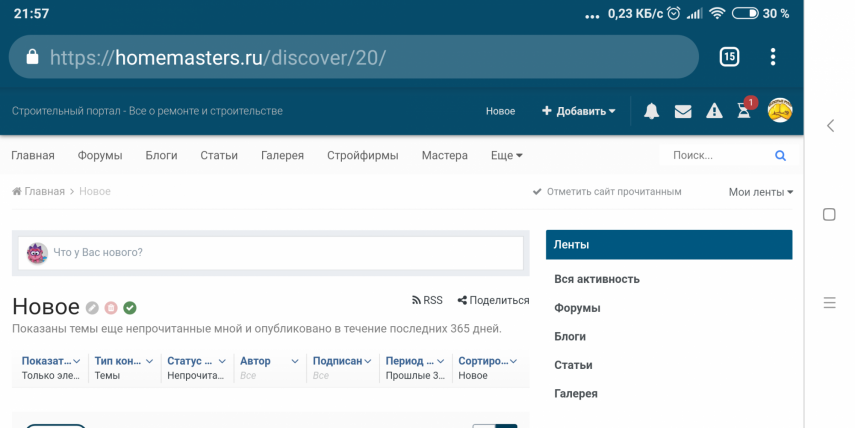Open the Тип кон... filter dropdown
Viewport: 855px width, 428px height.
click(124, 367)
